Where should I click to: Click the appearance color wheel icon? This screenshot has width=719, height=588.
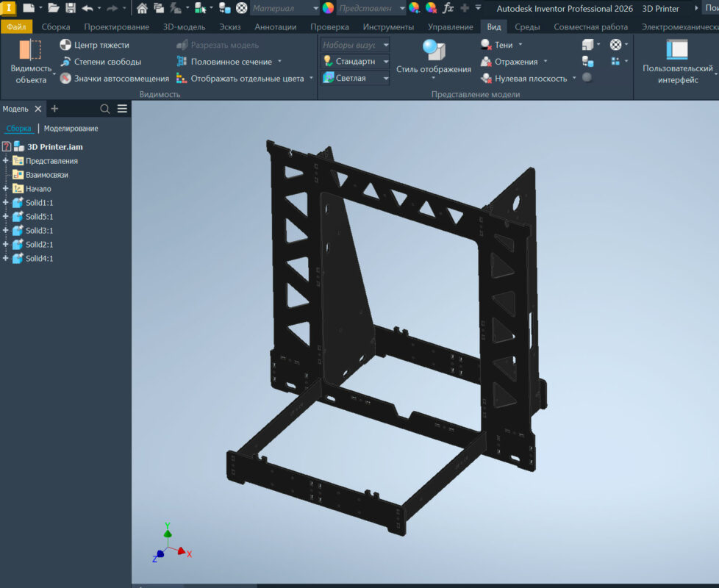(x=328, y=8)
